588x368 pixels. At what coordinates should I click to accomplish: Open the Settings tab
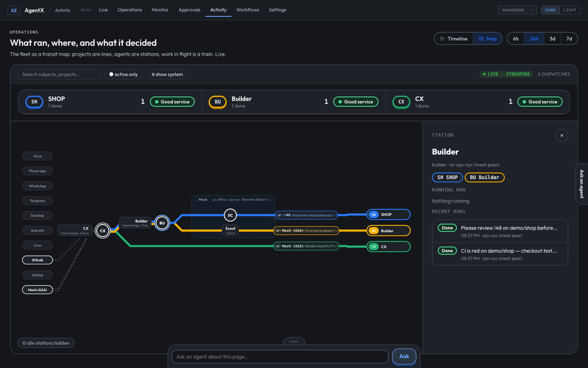click(x=278, y=10)
